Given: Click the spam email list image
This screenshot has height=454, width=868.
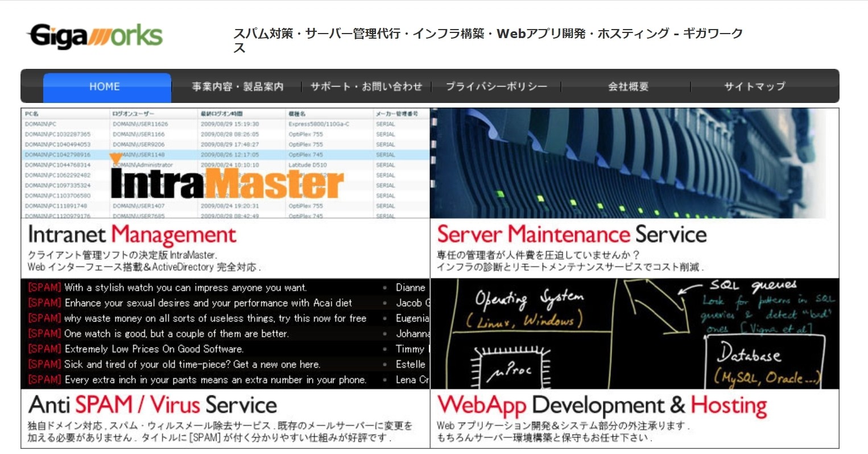Looking at the screenshot, I should pyautogui.click(x=225, y=333).
